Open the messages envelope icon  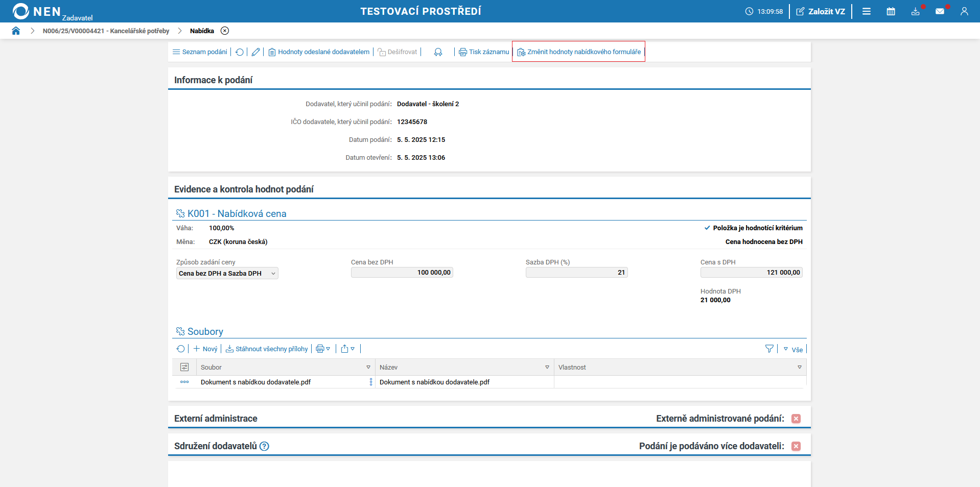coord(940,11)
